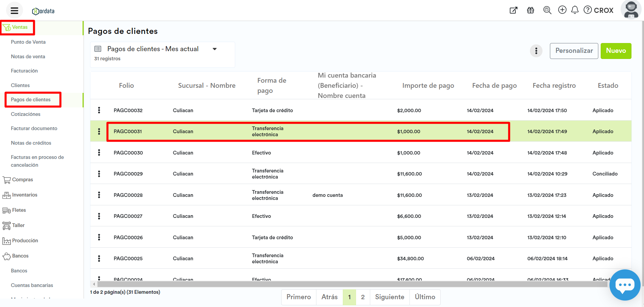Viewport: 644px width, 307px height.
Task: Click the help question mark icon
Action: pyautogui.click(x=588, y=10)
